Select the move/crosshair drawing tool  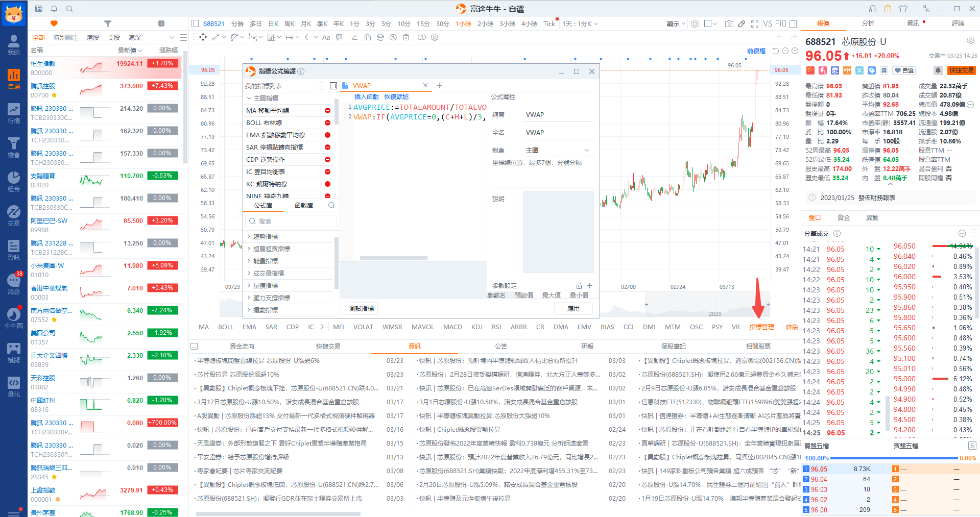(203, 37)
